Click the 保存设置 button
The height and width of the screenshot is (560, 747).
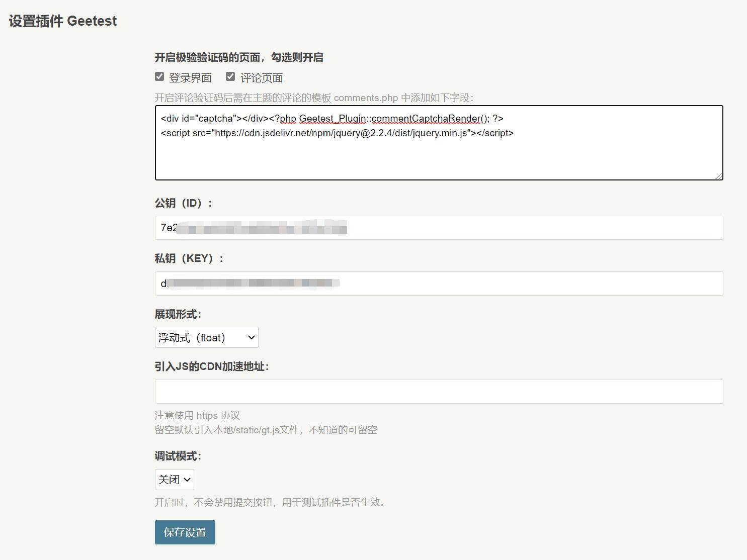[x=185, y=532]
